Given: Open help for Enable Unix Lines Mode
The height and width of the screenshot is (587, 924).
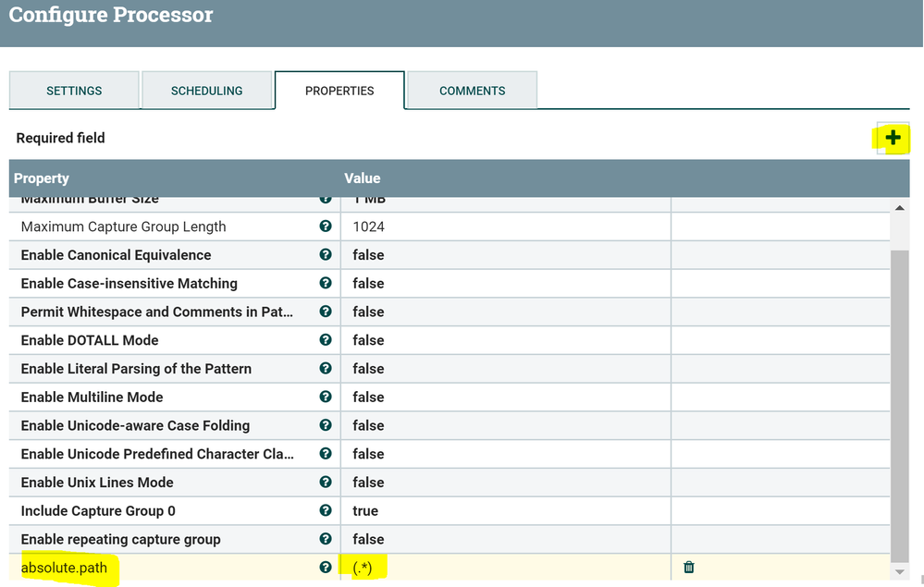Looking at the screenshot, I should tap(326, 483).
